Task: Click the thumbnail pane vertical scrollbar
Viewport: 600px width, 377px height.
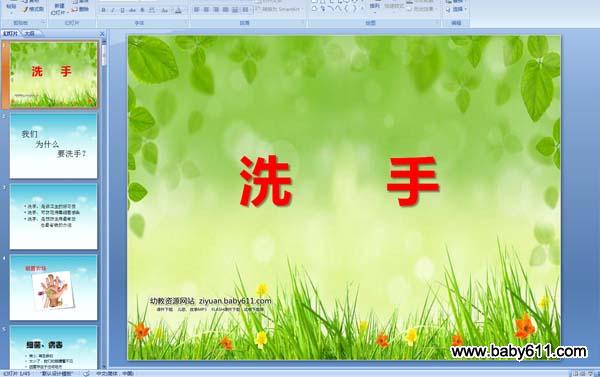Action: point(104,203)
